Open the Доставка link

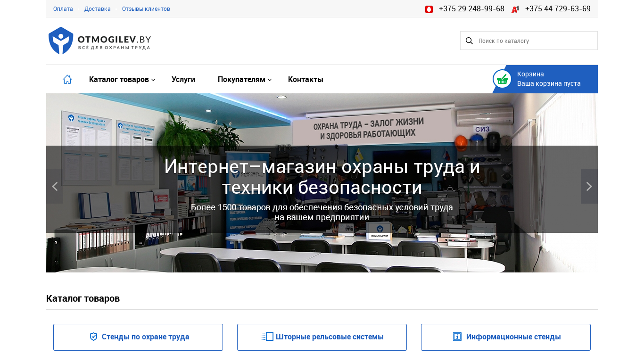[98, 9]
